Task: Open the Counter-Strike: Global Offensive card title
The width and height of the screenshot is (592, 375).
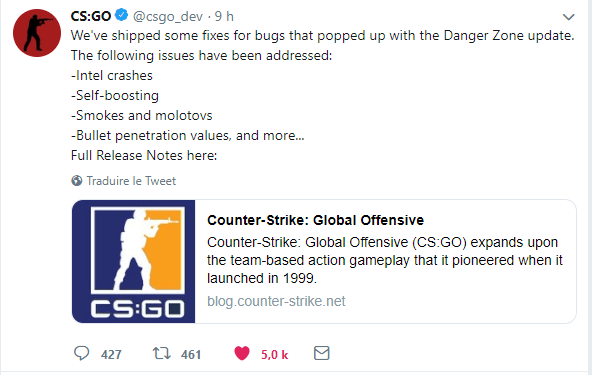Action: 316,220
